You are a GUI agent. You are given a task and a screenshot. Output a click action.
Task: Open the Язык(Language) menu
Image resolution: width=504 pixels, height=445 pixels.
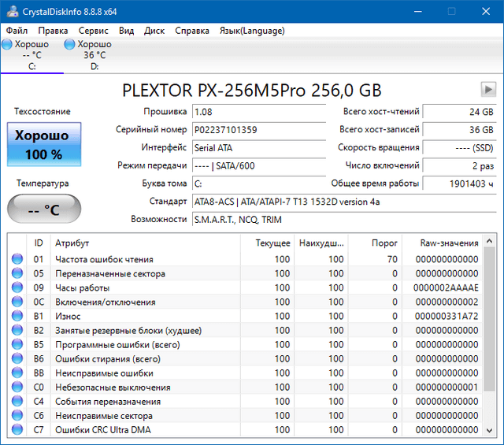click(252, 31)
